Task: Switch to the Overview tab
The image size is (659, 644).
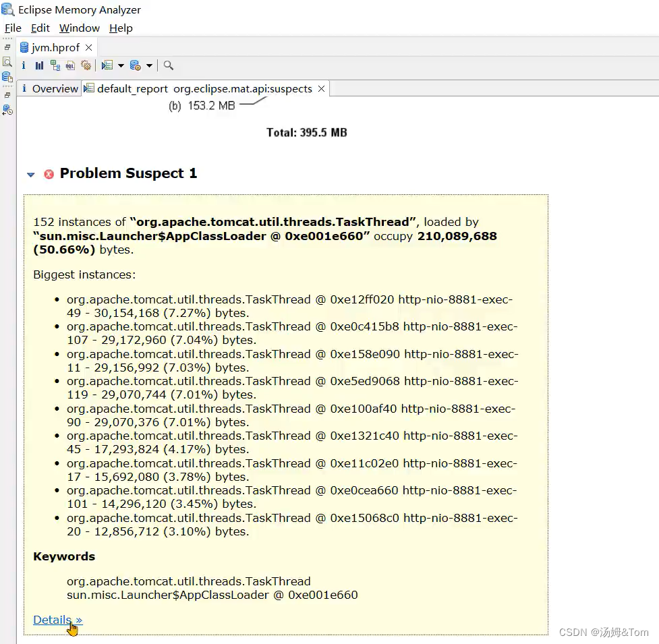Action: click(x=50, y=88)
